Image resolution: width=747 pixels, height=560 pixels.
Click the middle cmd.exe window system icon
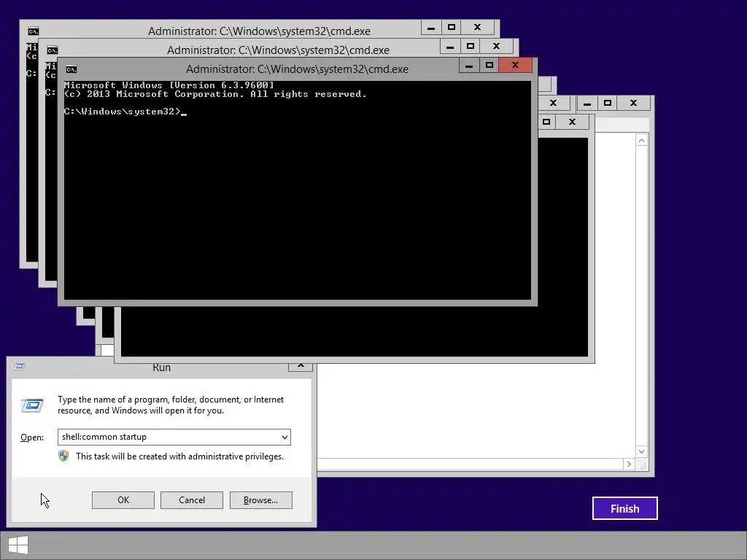point(53,50)
